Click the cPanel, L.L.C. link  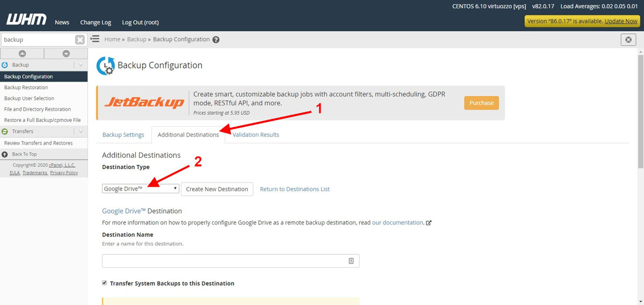tap(62, 165)
